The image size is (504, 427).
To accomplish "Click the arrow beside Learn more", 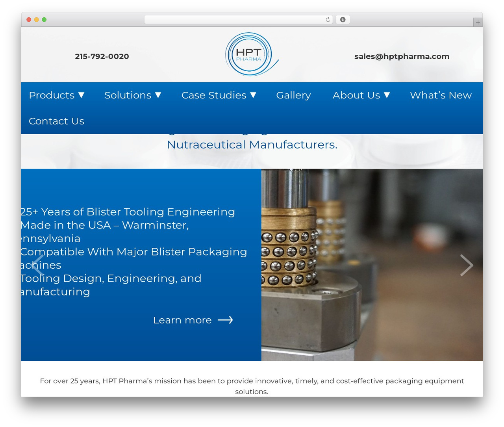I will (x=225, y=320).
